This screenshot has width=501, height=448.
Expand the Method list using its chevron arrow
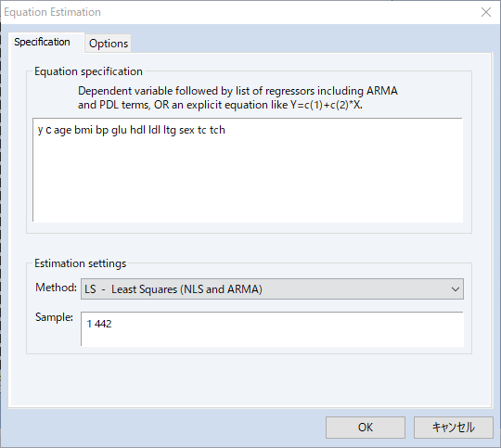[456, 289]
